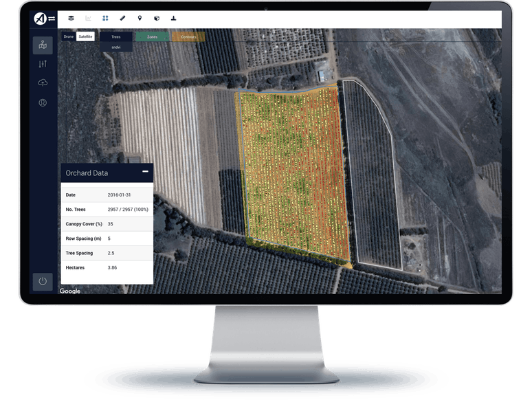532x400 pixels.
Task: Toggle the Zones overlay layer
Action: tap(152, 36)
